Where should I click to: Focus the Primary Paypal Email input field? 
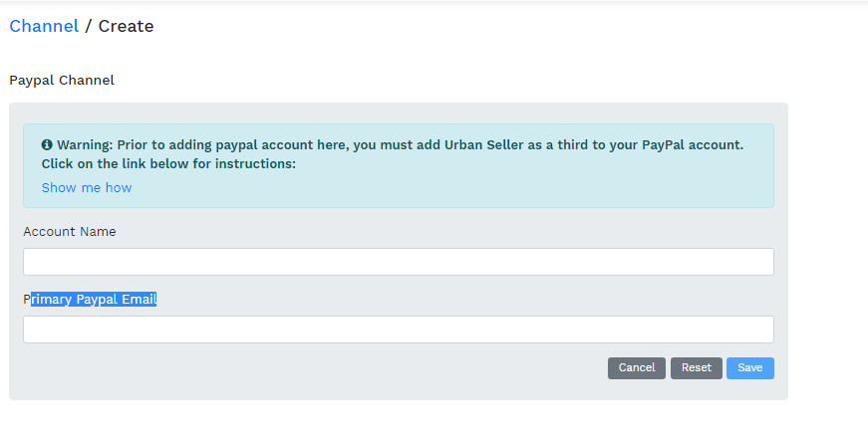click(398, 330)
